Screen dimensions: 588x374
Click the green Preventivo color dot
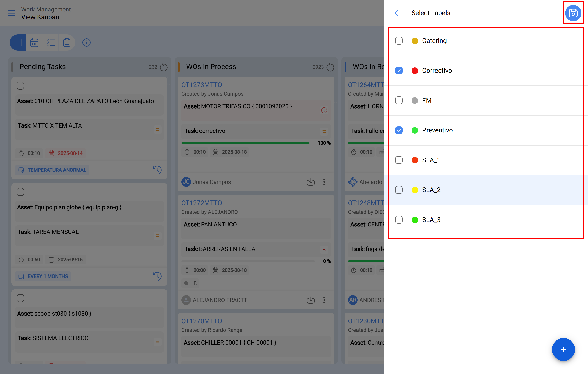(415, 130)
